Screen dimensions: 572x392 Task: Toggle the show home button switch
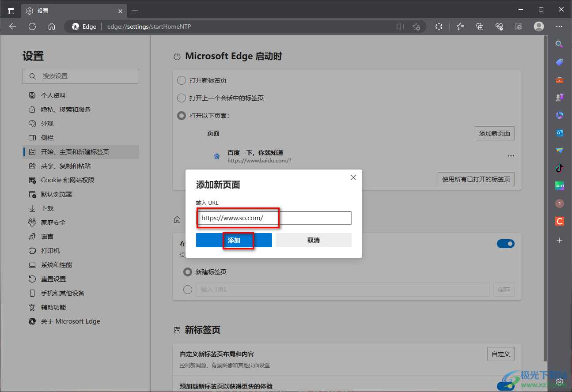click(506, 244)
